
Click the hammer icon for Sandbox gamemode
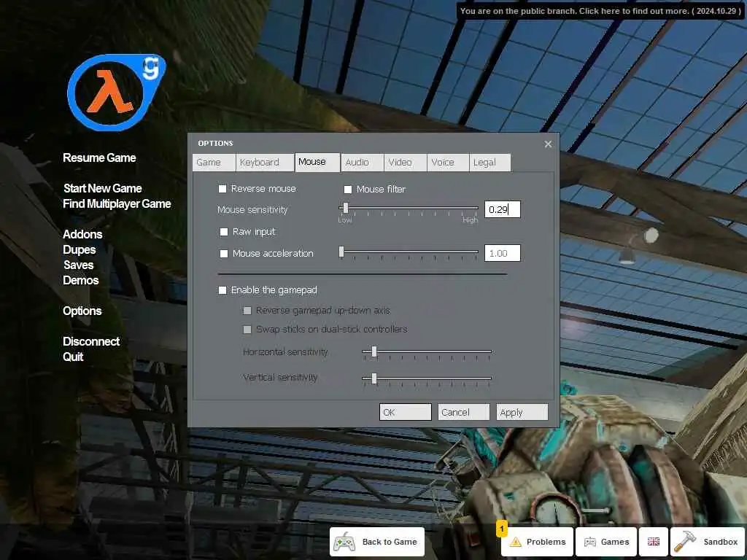(x=684, y=542)
